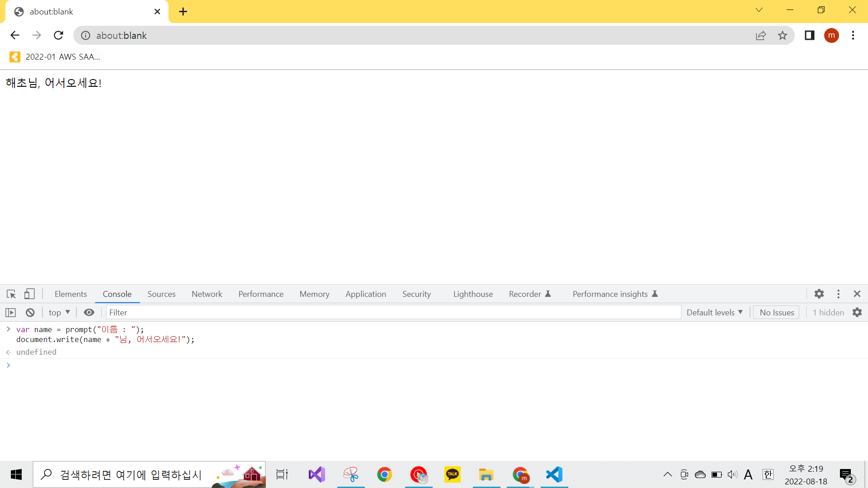Open the Default levels dropdown
Image resolution: width=868 pixels, height=488 pixels.
714,313
